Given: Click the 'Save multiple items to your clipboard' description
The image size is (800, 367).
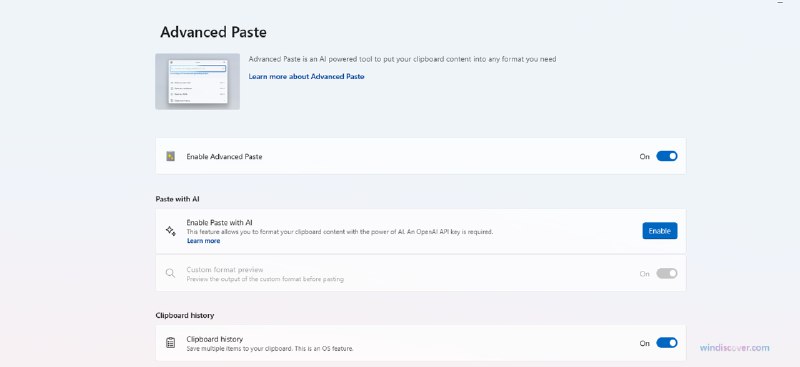Looking at the screenshot, I should coord(270,349).
